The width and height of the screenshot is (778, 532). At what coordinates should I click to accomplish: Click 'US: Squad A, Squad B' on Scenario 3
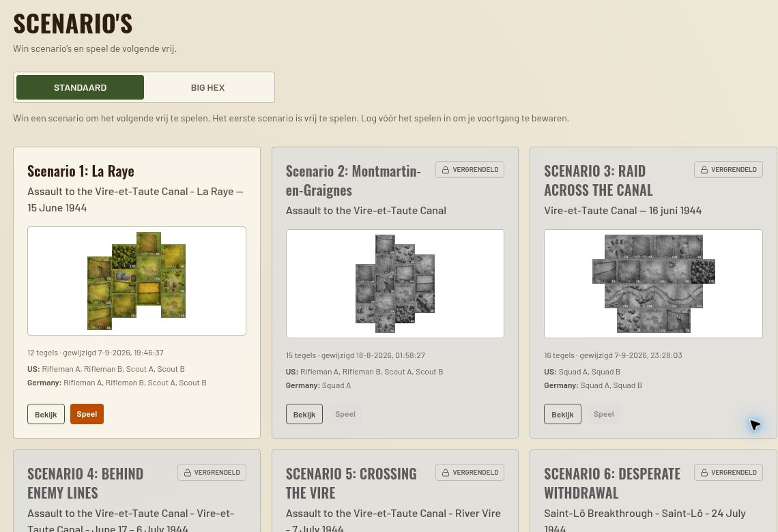coord(582,372)
